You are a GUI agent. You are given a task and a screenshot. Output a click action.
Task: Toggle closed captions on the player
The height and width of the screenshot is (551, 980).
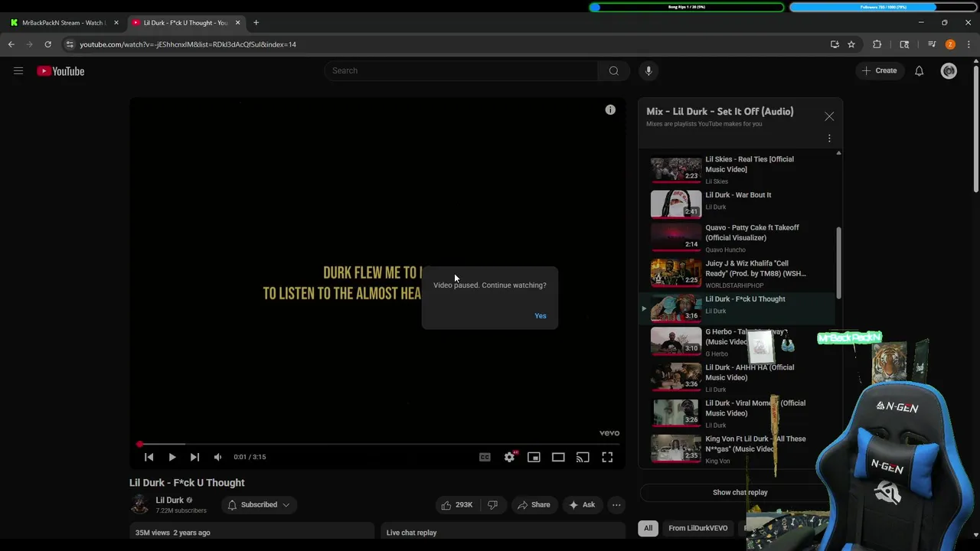point(485,457)
